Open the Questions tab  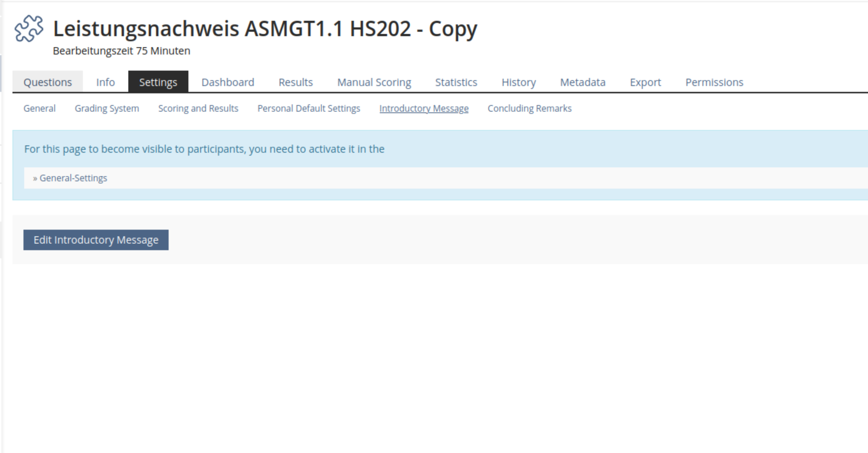click(47, 82)
